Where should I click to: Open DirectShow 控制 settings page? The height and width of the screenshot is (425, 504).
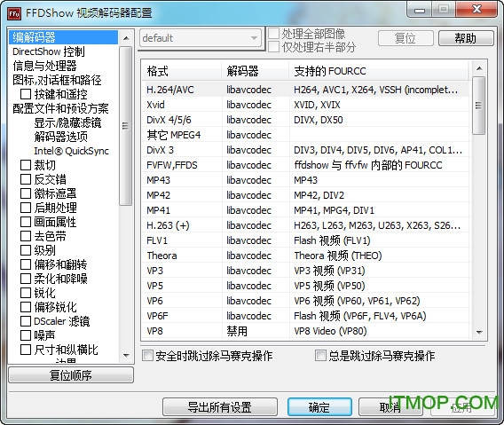49,51
